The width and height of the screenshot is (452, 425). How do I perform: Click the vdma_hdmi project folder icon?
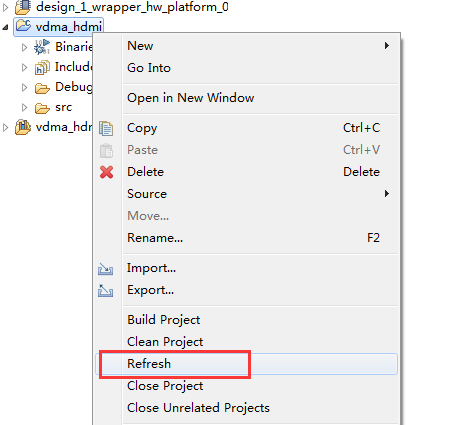(23, 26)
